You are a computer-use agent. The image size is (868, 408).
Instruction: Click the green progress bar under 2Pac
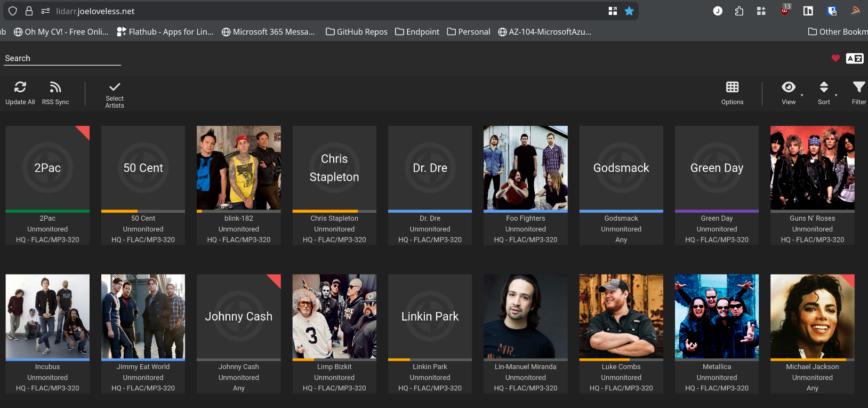click(x=47, y=211)
